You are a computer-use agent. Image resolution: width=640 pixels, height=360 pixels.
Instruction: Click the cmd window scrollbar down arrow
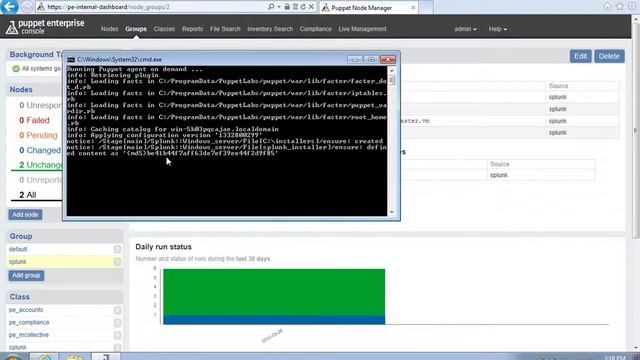point(392,212)
